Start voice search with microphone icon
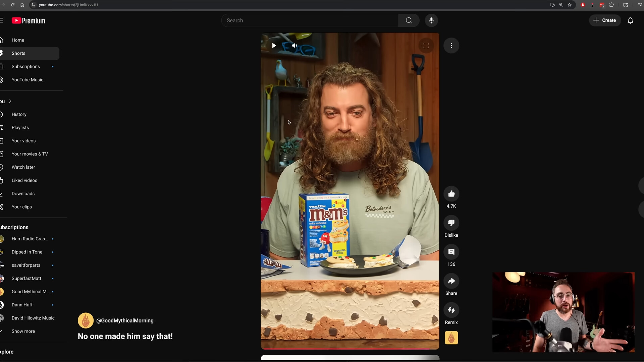644x362 pixels. (x=431, y=20)
